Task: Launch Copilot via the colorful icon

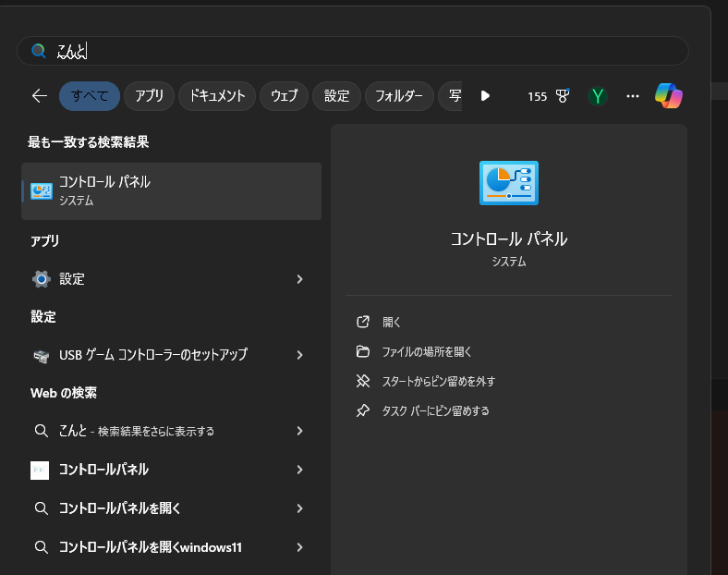Action: pyautogui.click(x=669, y=95)
